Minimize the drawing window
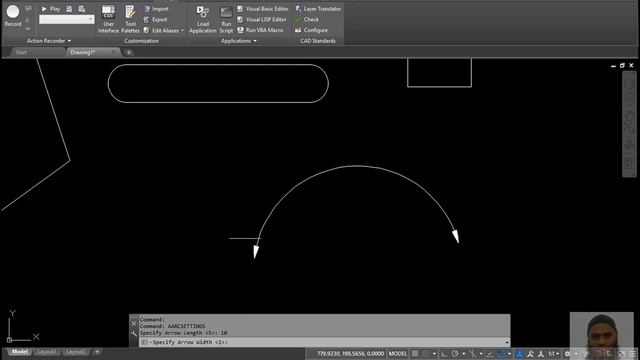The image size is (640, 360). coord(613,66)
